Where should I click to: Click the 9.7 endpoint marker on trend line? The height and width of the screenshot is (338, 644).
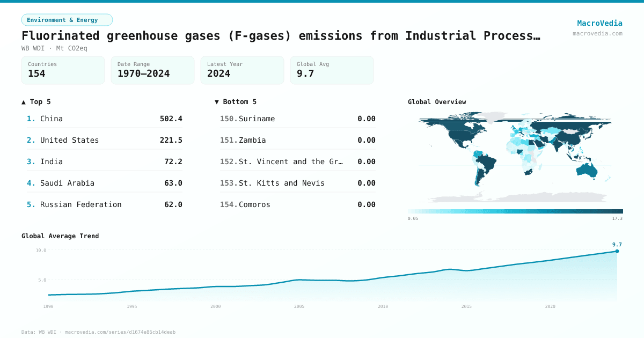(617, 251)
